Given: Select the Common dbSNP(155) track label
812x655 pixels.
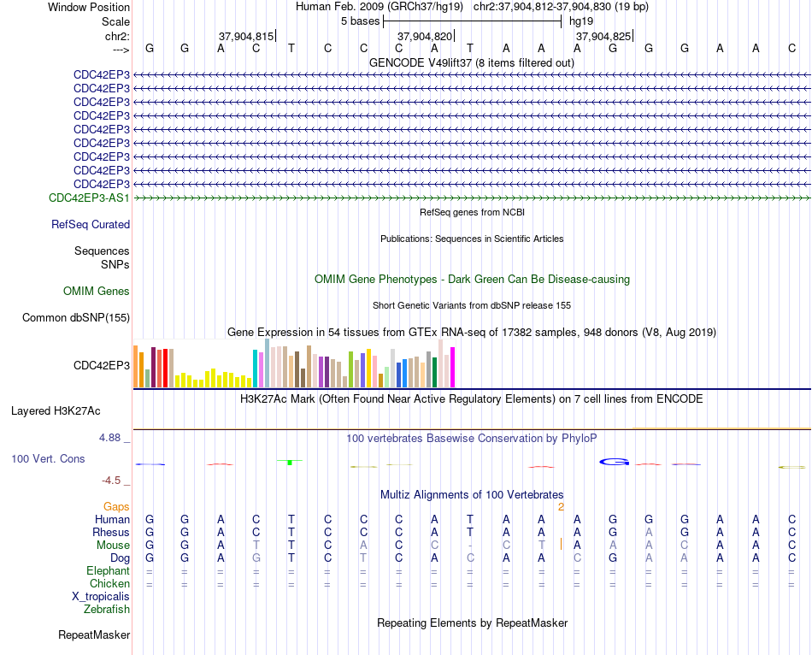Looking at the screenshot, I should pyautogui.click(x=76, y=317).
